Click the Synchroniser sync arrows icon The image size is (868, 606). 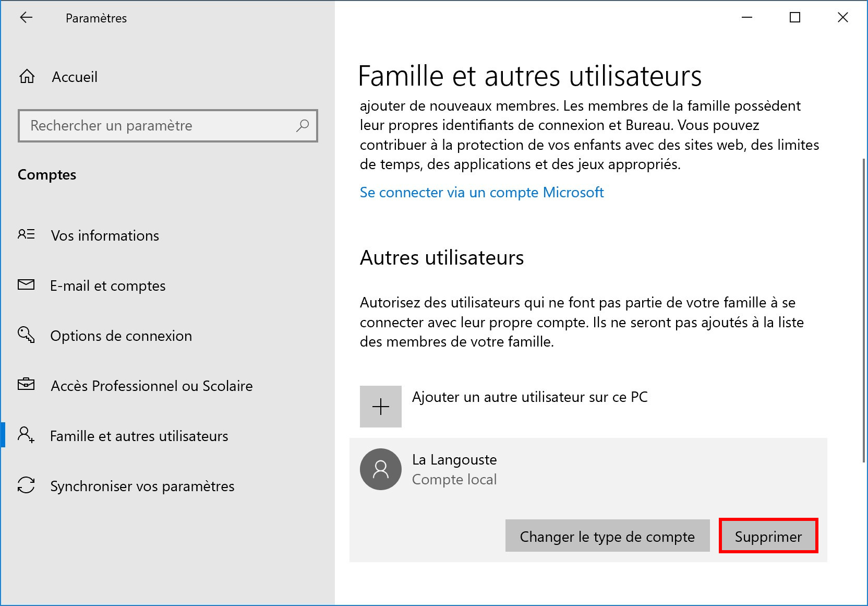point(26,485)
